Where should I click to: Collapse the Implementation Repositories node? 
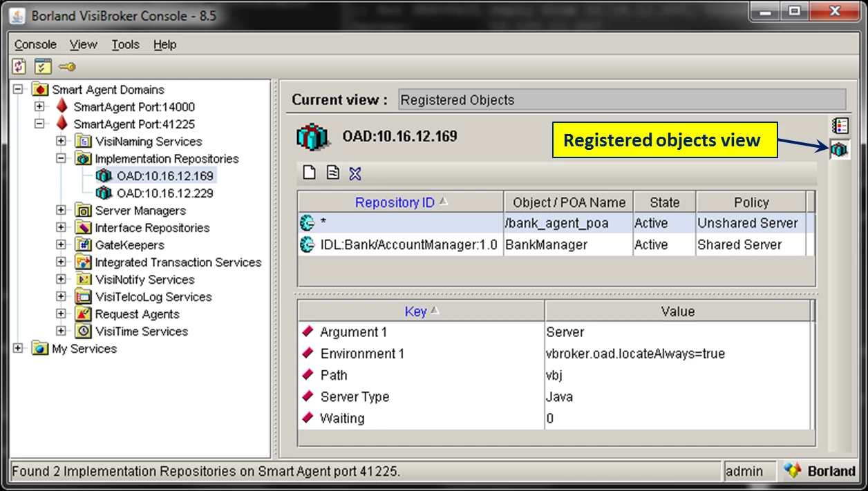pyautogui.click(x=62, y=158)
